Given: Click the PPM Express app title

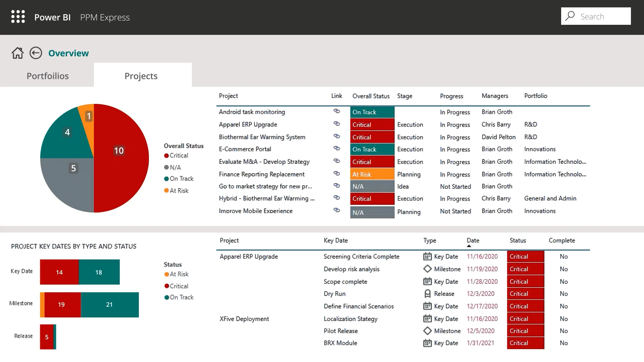Looking at the screenshot, I should click(105, 17).
